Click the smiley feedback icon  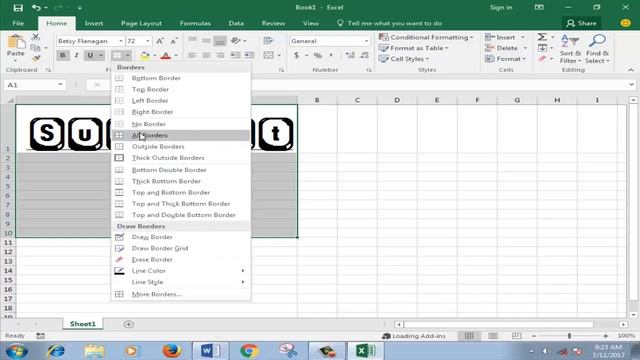[625, 23]
